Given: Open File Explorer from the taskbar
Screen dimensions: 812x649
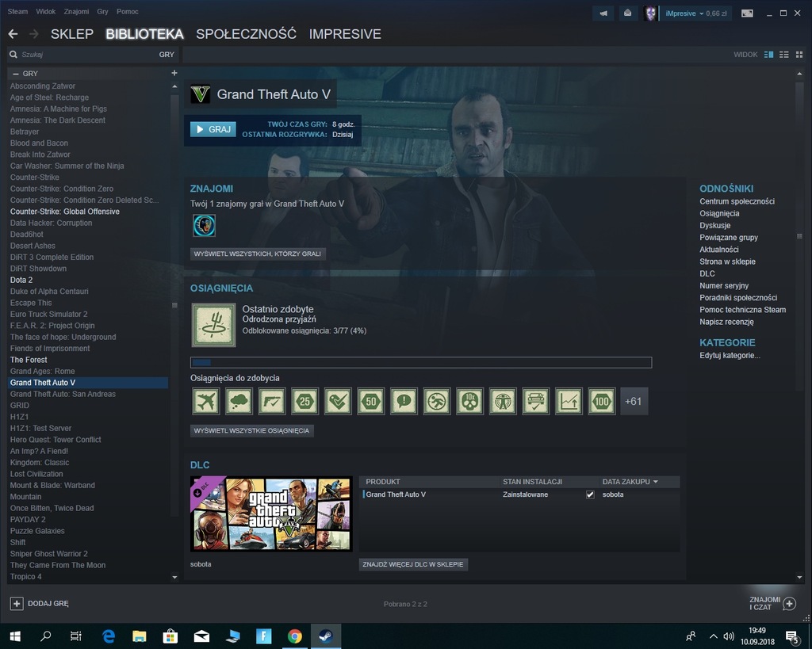Looking at the screenshot, I should click(140, 636).
